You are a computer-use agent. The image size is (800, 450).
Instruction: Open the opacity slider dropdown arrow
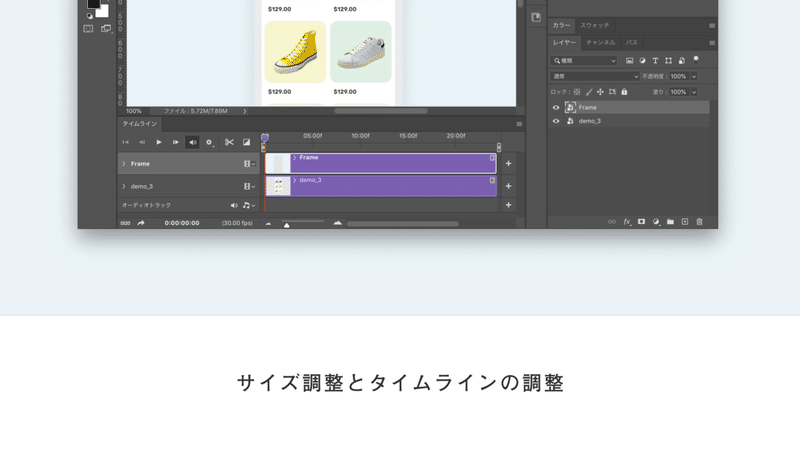(x=694, y=77)
